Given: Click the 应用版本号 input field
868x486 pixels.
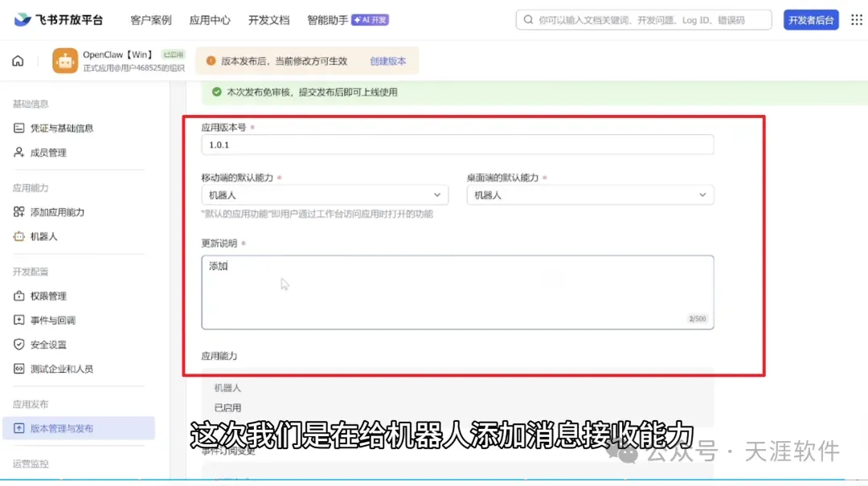Looking at the screenshot, I should click(457, 145).
